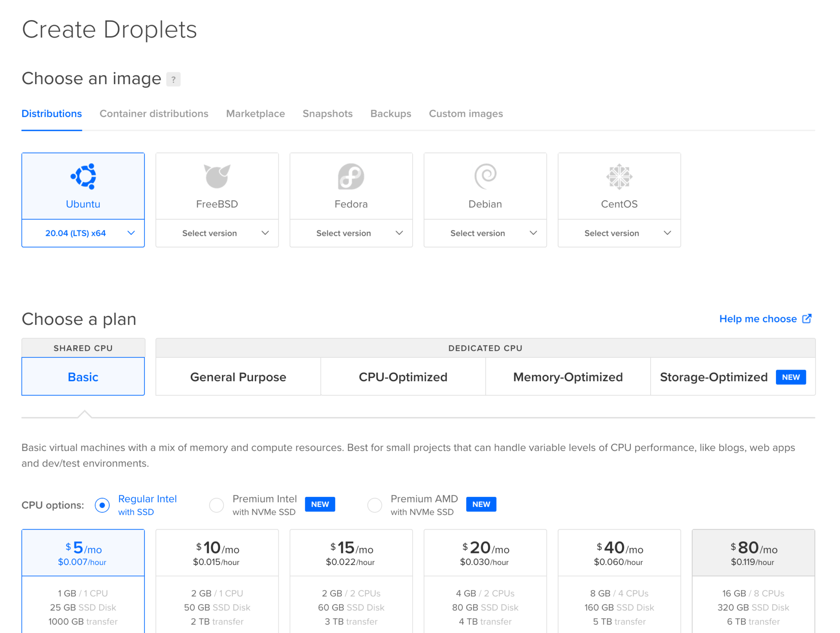Choose the Basic shared CPU plan
The height and width of the screenshot is (633, 840).
point(83,377)
